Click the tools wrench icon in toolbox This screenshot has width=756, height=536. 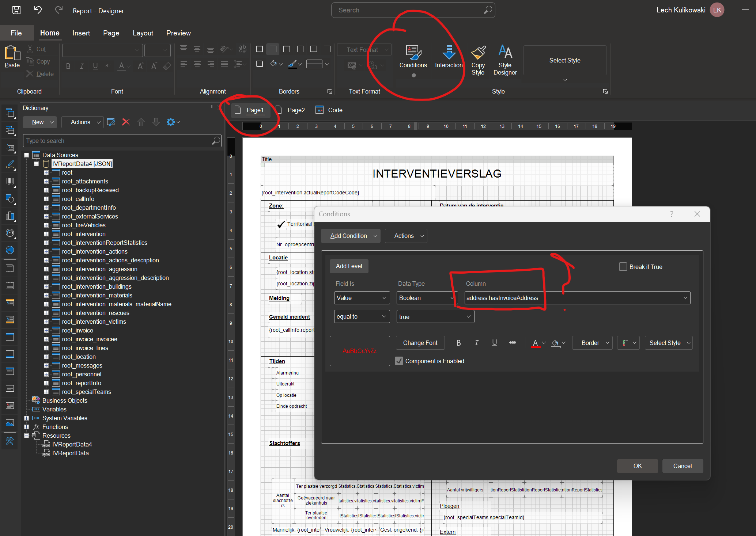coord(10,441)
